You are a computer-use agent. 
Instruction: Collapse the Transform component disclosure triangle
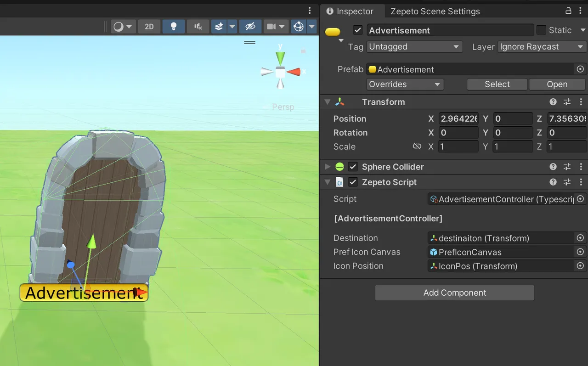(x=328, y=101)
